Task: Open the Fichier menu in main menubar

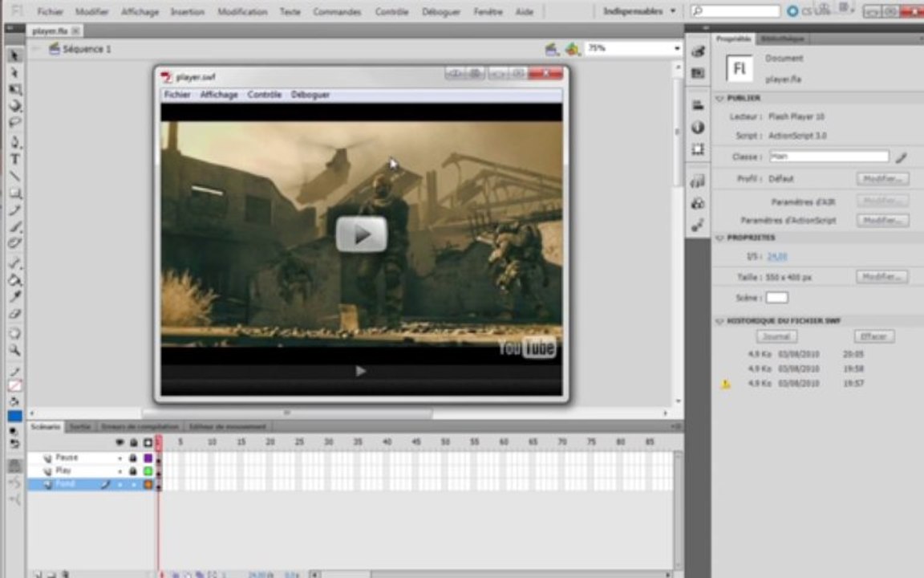Action: coord(50,12)
